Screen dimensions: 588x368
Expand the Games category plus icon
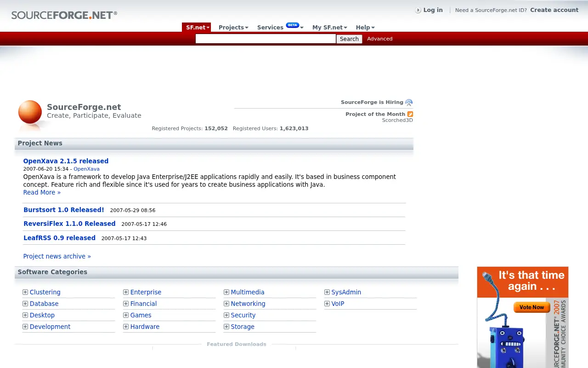(x=126, y=315)
